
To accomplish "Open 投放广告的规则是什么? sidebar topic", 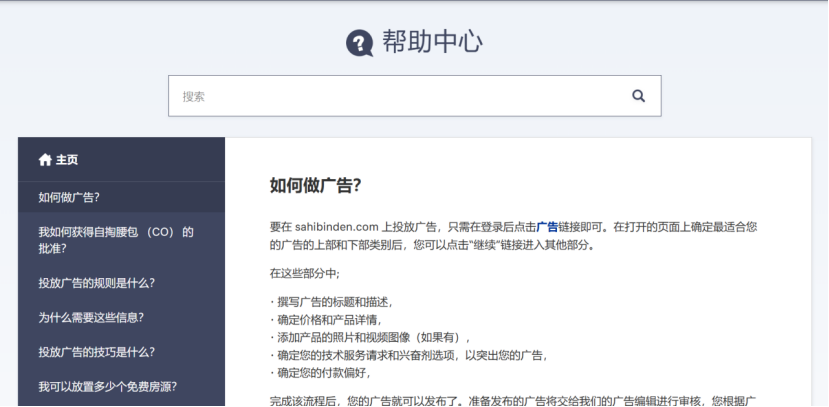I will pyautogui.click(x=96, y=283).
